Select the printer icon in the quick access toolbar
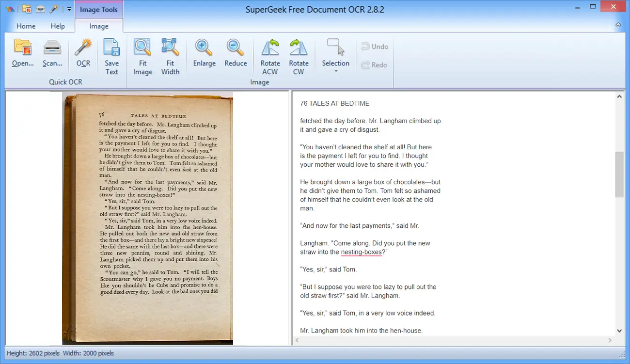This screenshot has width=630, height=364. click(x=41, y=8)
